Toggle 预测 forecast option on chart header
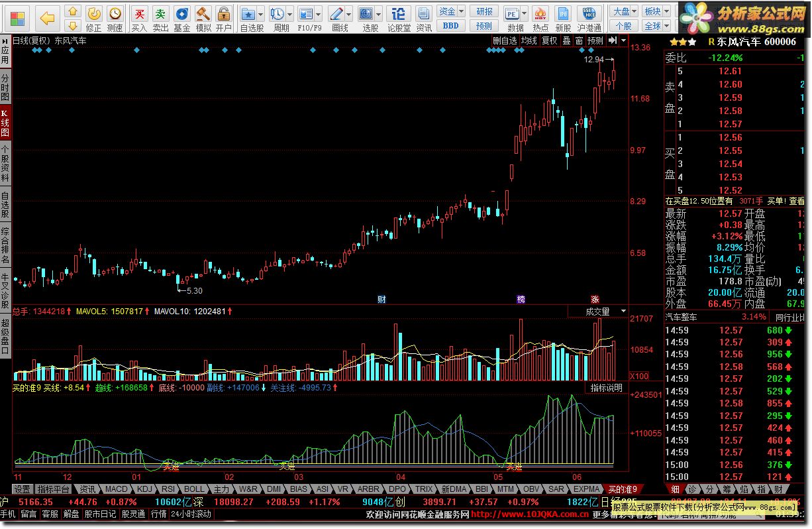Image resolution: width=812 pixels, height=529 pixels. 595,40
